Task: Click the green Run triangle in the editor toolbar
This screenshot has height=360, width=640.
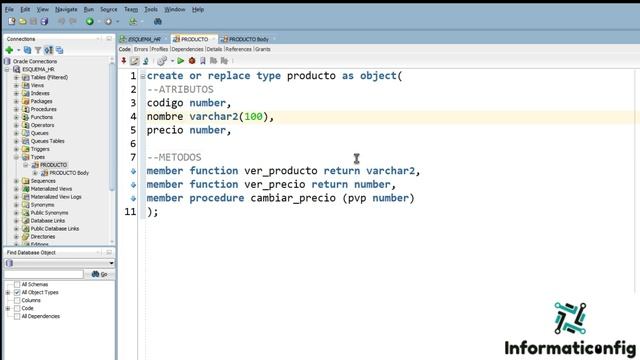Action: tap(180, 61)
